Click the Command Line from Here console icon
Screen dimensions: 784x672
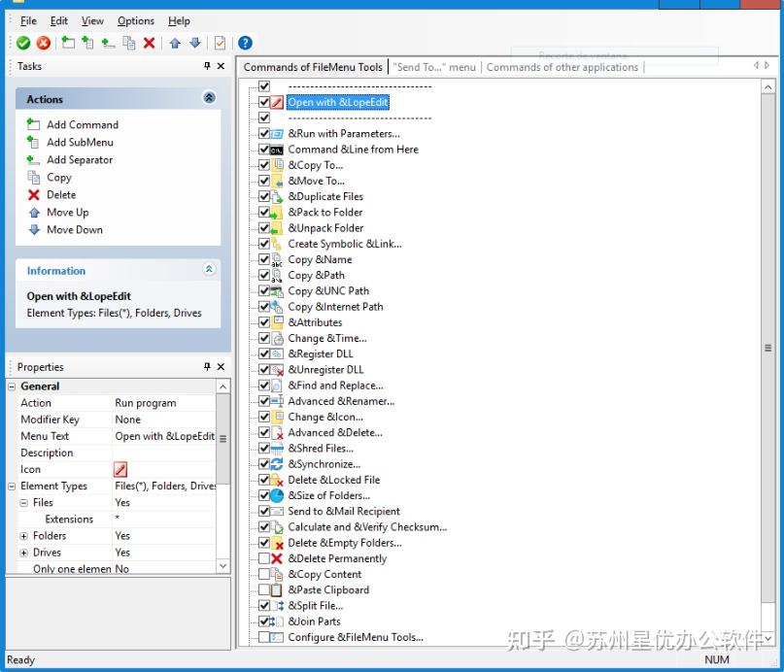click(277, 150)
